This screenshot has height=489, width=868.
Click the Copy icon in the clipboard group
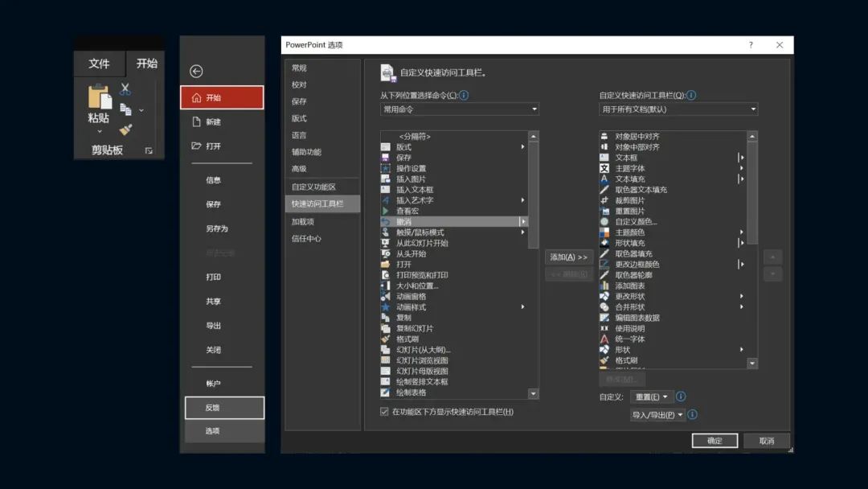pyautogui.click(x=125, y=109)
